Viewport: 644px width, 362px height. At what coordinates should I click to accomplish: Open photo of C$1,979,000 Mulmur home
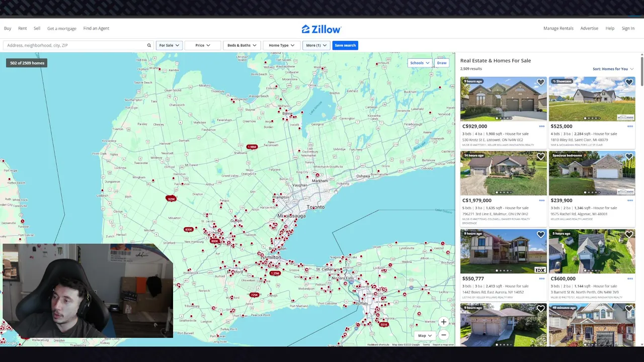pyautogui.click(x=503, y=173)
